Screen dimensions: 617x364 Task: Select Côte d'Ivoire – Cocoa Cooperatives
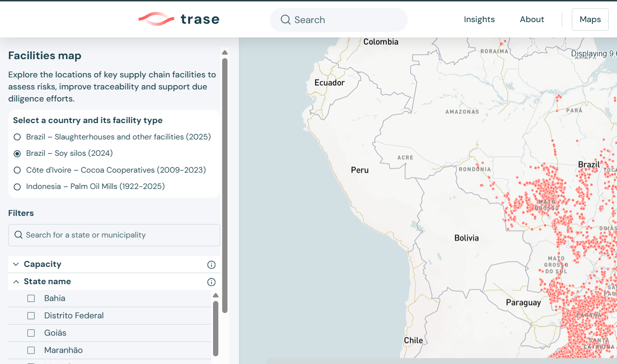coord(17,170)
